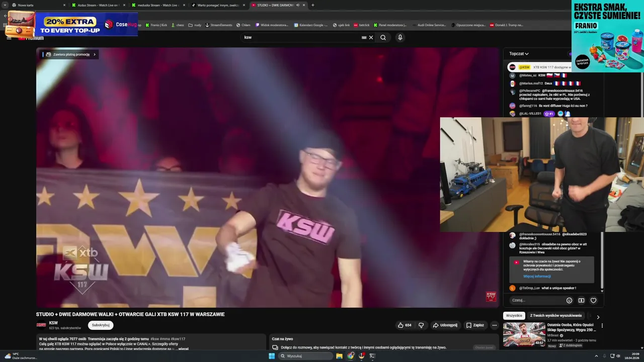
Task: Open betclick bookmark
Action: click(362, 25)
